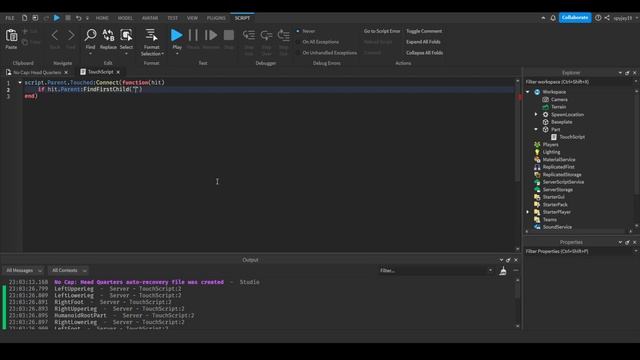Viewport: 640px width, 360px height.
Task: Open the Find tool
Action: point(90,36)
